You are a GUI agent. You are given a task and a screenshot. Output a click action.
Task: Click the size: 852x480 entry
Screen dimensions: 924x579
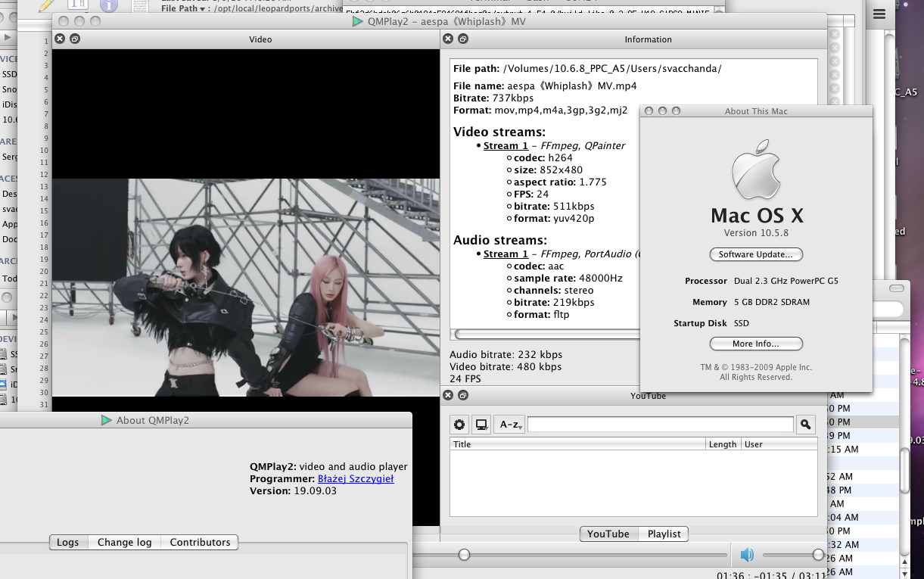pos(548,170)
